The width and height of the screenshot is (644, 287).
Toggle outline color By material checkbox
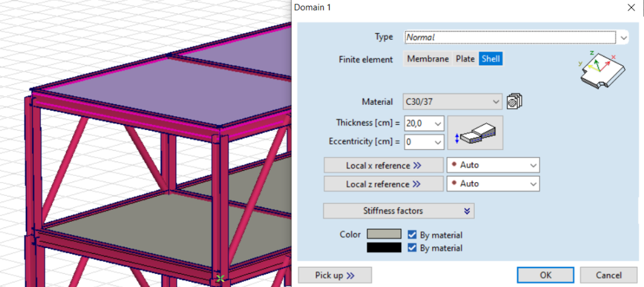(413, 247)
